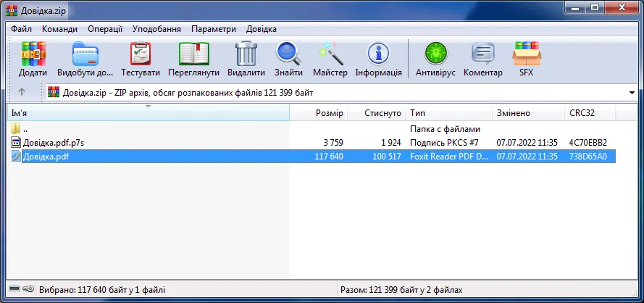Sort by CRC32 column header

tap(590, 112)
